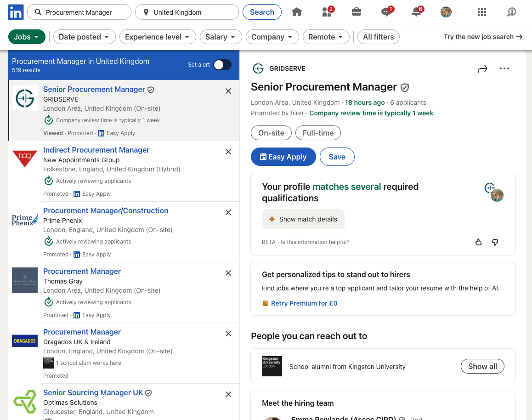
Task: Dismiss the Dragados Procurement Manager listing
Action: coord(228,334)
